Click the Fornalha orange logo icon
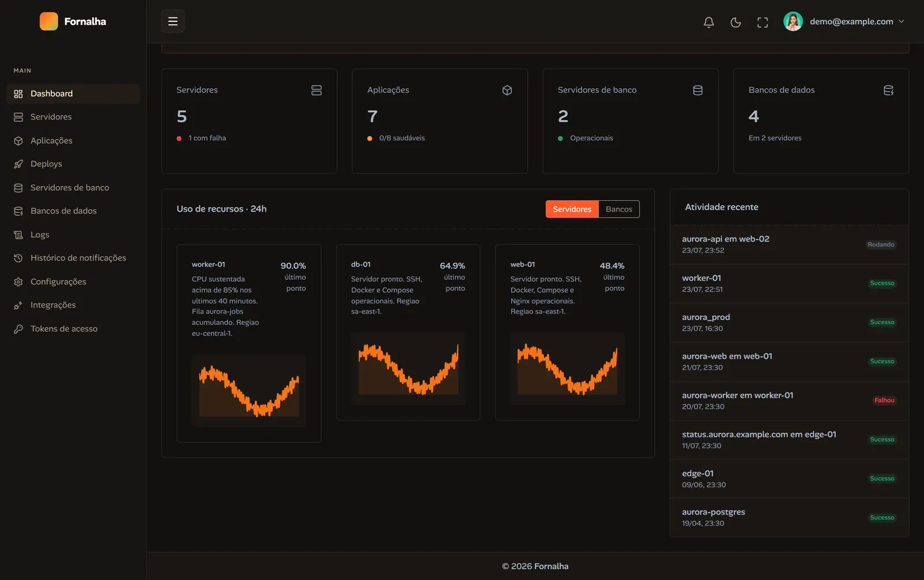 coord(49,21)
